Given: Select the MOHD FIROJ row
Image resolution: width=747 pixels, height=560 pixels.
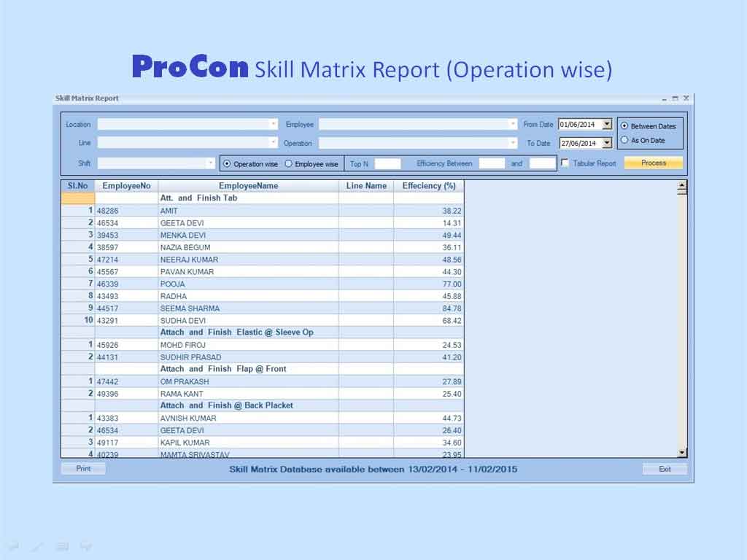Looking at the screenshot, I should [263, 345].
